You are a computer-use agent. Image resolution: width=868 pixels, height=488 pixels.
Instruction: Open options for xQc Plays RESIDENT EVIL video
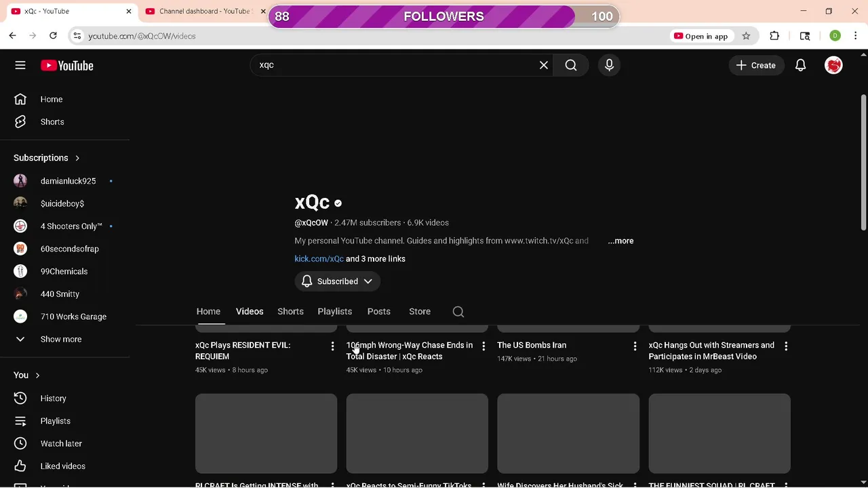332,346
